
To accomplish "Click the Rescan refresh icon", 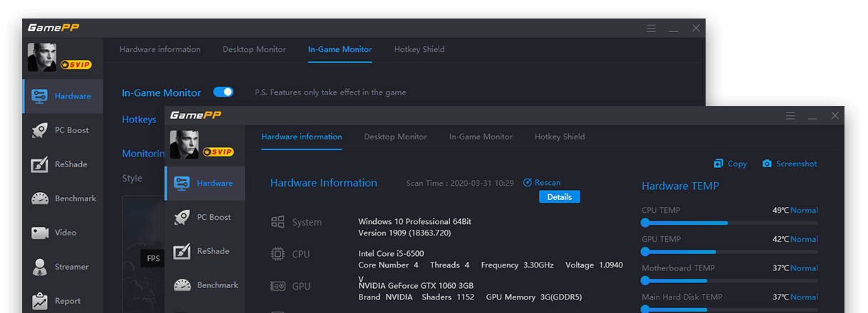I will [528, 183].
